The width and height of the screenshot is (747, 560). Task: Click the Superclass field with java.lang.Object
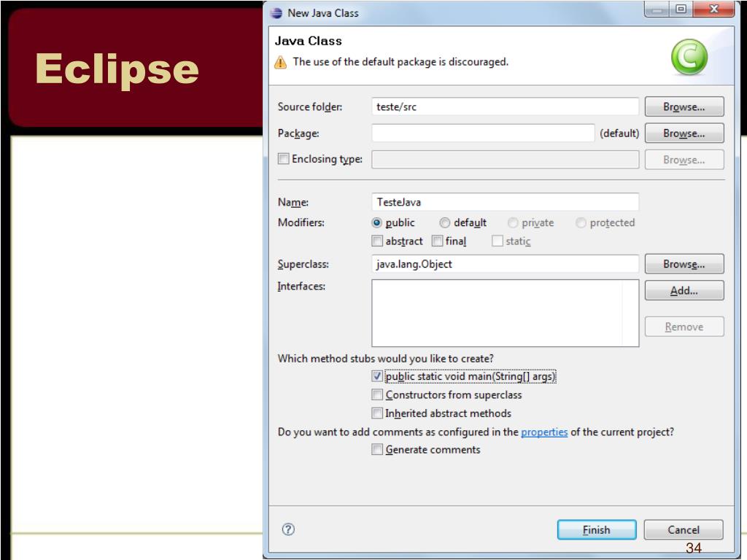pos(505,264)
